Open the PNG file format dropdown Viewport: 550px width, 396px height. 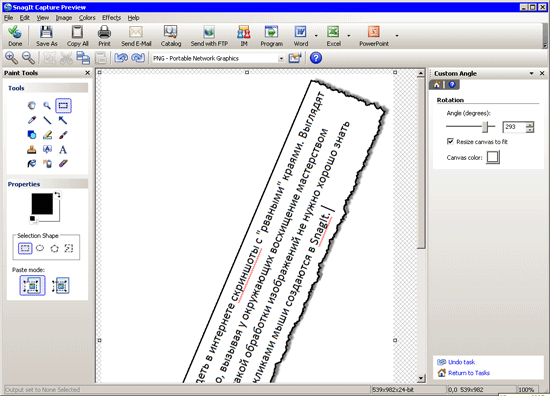[217, 59]
